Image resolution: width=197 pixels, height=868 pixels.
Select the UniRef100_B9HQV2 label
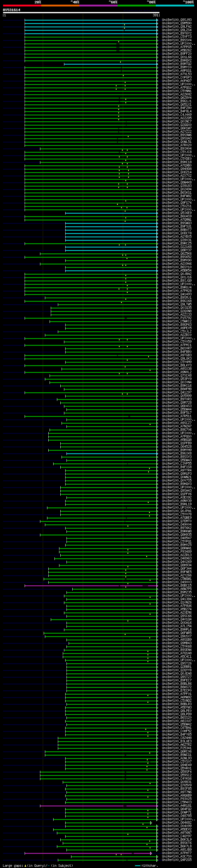pyautogui.click(x=177, y=61)
